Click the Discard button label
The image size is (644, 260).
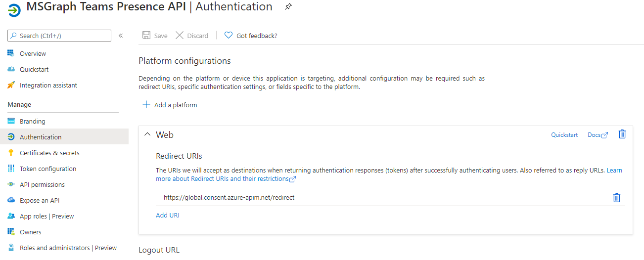point(198,36)
